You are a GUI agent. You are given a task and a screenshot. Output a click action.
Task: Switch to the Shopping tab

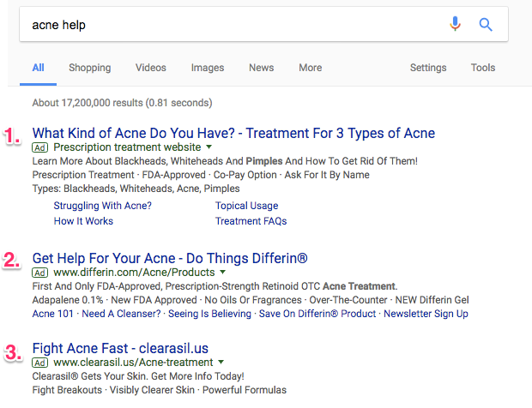click(90, 68)
